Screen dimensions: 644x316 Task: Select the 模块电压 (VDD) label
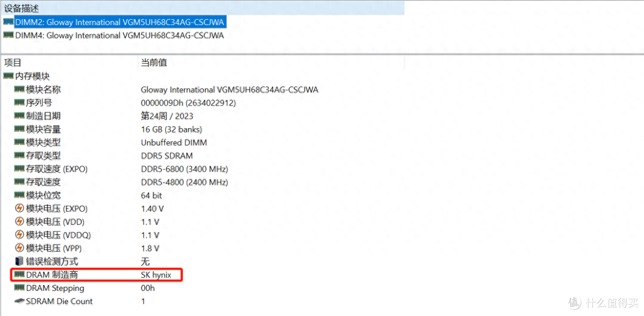(55, 222)
